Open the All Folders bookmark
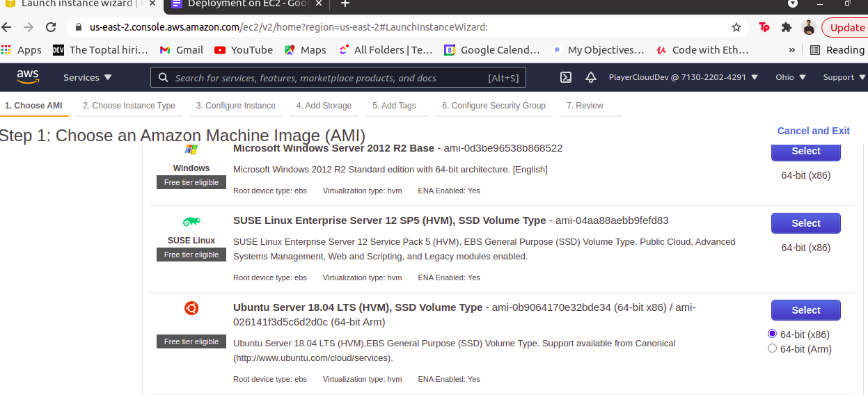 [386, 50]
